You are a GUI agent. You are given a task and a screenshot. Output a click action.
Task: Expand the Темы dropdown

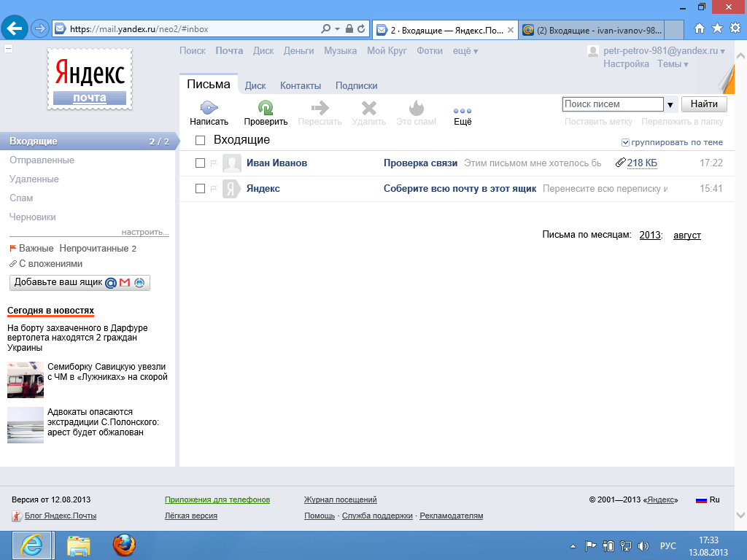click(673, 64)
